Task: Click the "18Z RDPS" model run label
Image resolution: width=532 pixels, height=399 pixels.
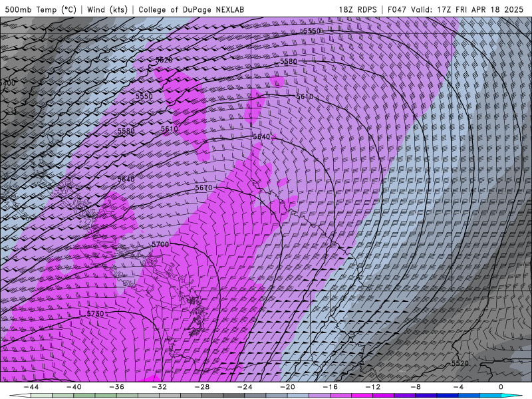Action: 358,9
